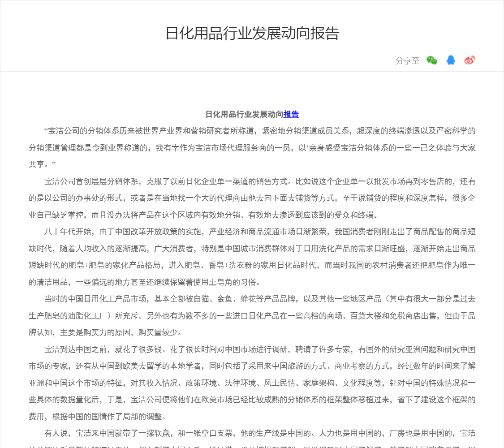Open the blue 报告 hyperlink

pyautogui.click(x=291, y=114)
